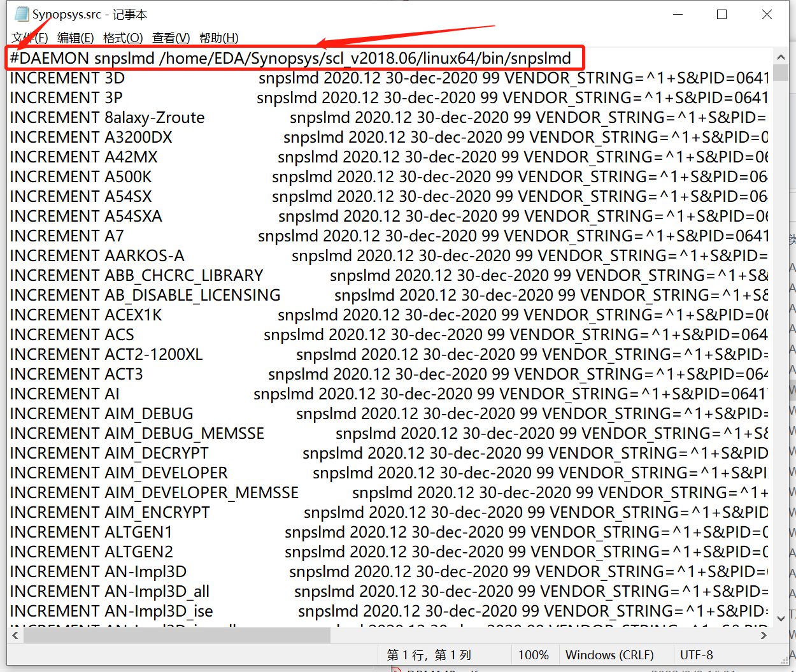Maximize the Notepad window
Viewport: 796px width, 672px height.
click(x=722, y=14)
